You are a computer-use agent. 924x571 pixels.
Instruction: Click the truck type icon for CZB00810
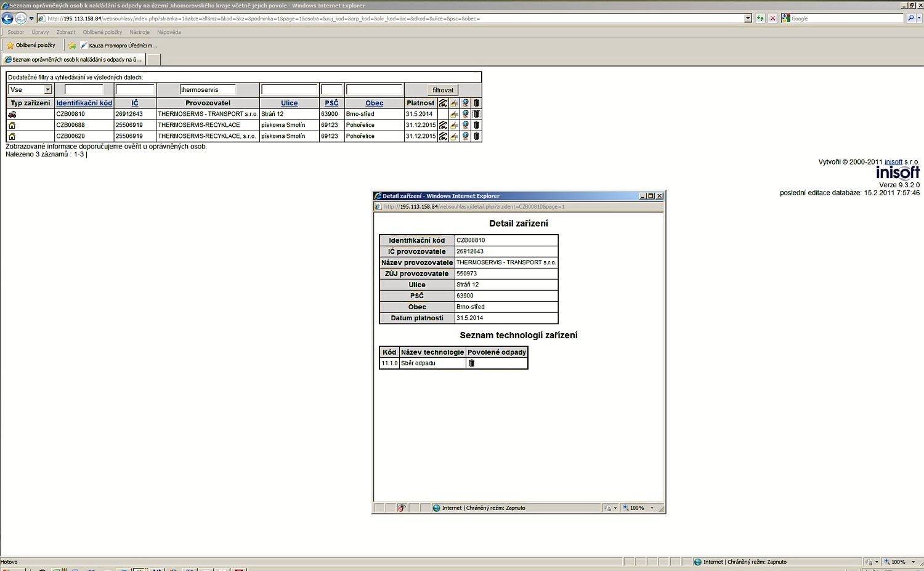pyautogui.click(x=12, y=114)
